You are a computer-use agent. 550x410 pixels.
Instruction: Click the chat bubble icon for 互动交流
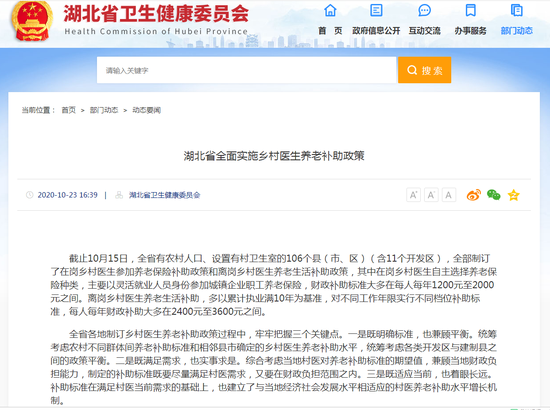424,10
